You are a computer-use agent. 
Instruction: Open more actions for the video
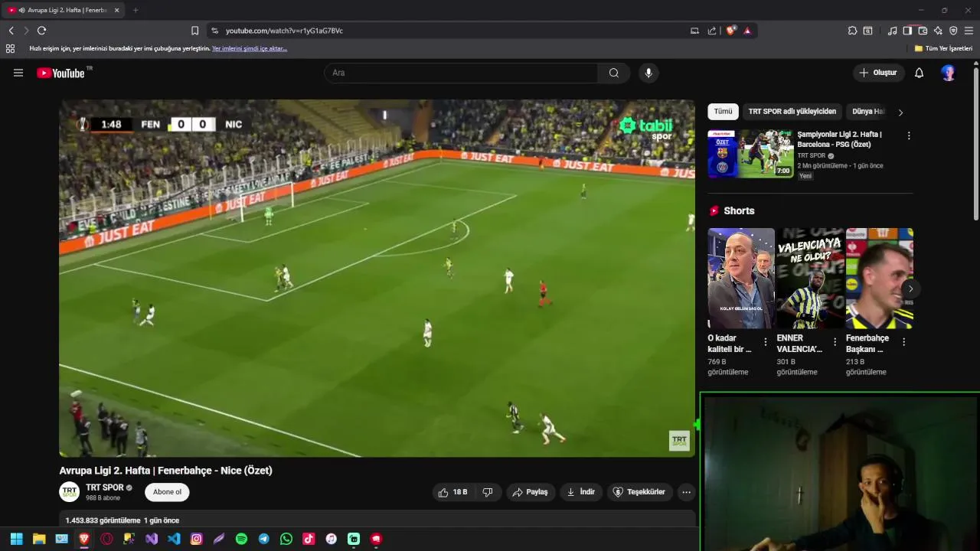point(687,492)
